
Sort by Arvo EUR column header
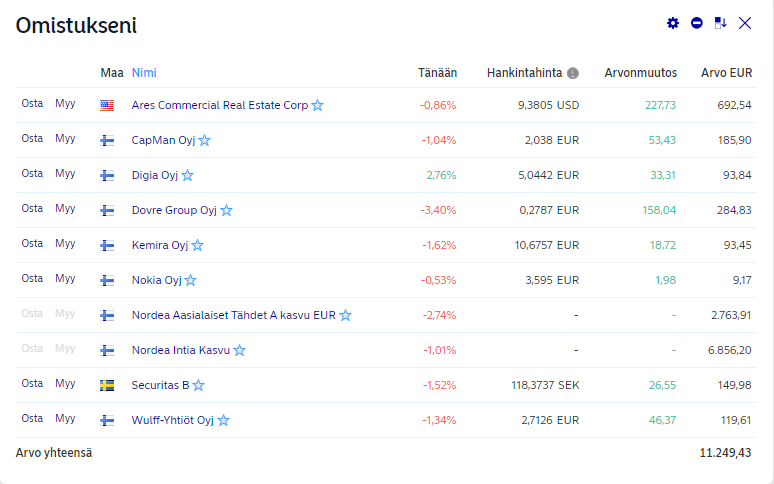click(x=726, y=73)
